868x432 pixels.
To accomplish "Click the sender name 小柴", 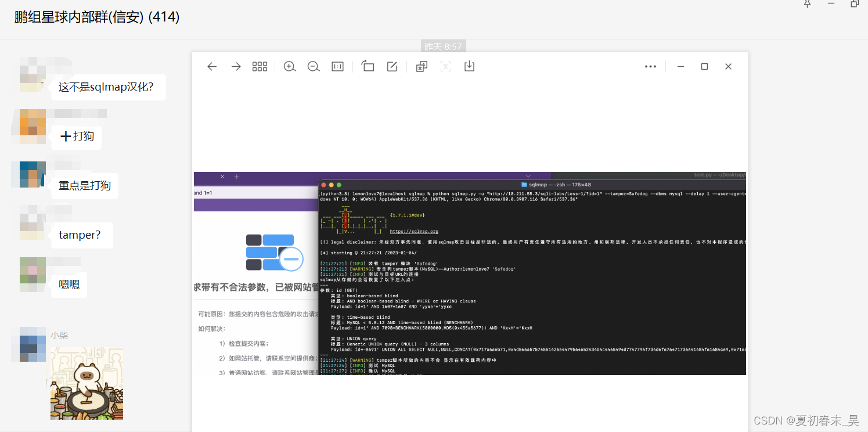I will click(x=59, y=336).
